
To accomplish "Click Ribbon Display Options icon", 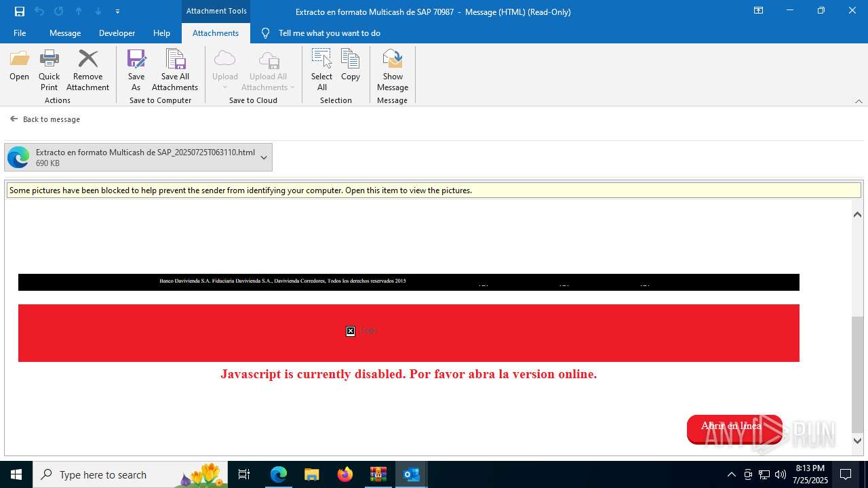I will pyautogui.click(x=759, y=11).
